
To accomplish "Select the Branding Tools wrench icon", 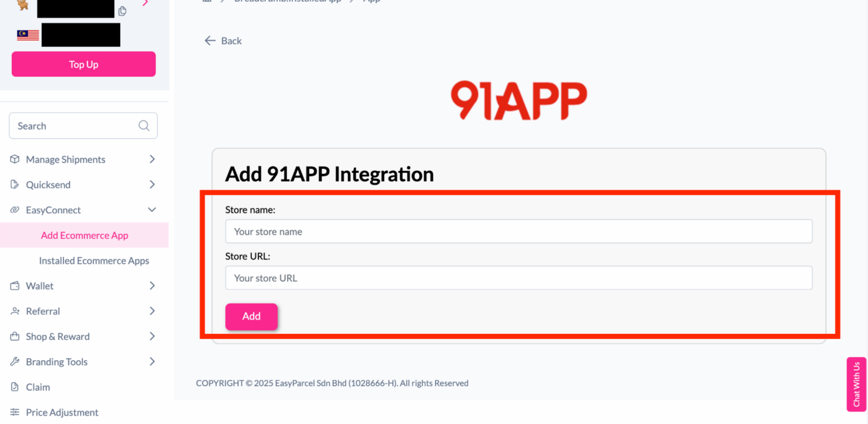I will point(15,362).
